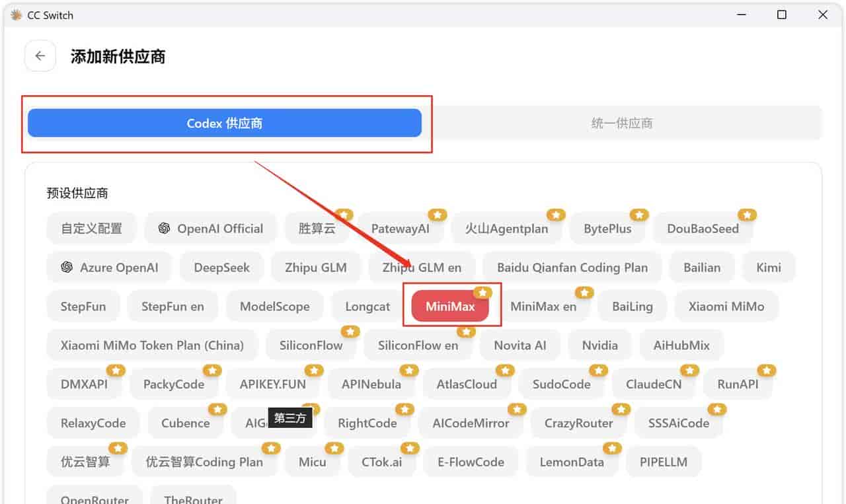Select Micu provider
The height and width of the screenshot is (504, 846).
[313, 462]
